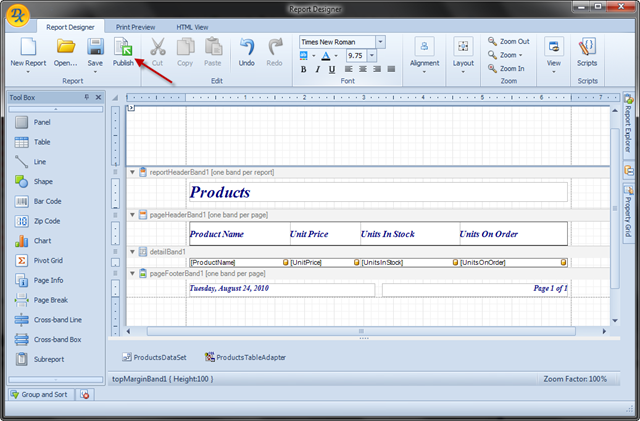This screenshot has height=421, width=640.
Task: Collapse the detailBand1 band
Action: point(132,252)
